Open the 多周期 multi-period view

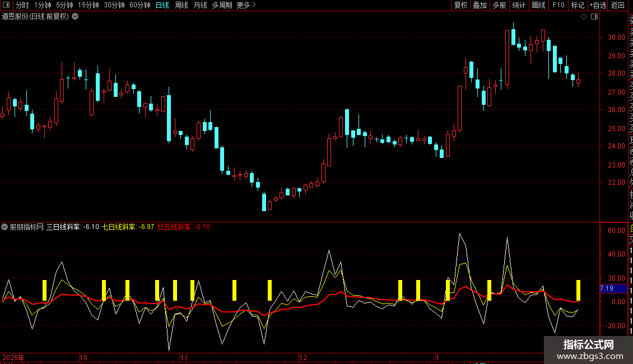tap(222, 5)
